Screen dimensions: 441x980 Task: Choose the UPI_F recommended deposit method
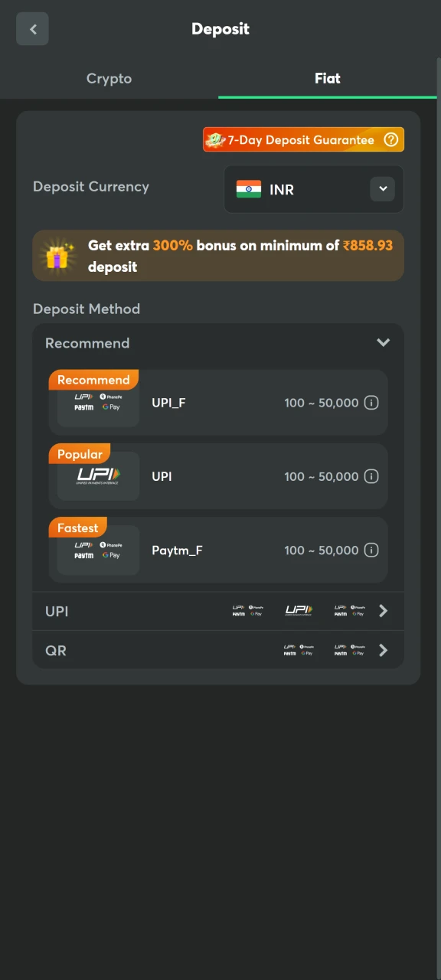(x=218, y=403)
